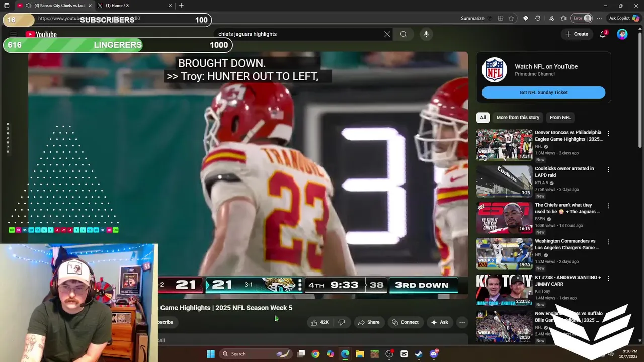
Task: Go to the YouTube home logo
Action: pyautogui.click(x=41, y=34)
